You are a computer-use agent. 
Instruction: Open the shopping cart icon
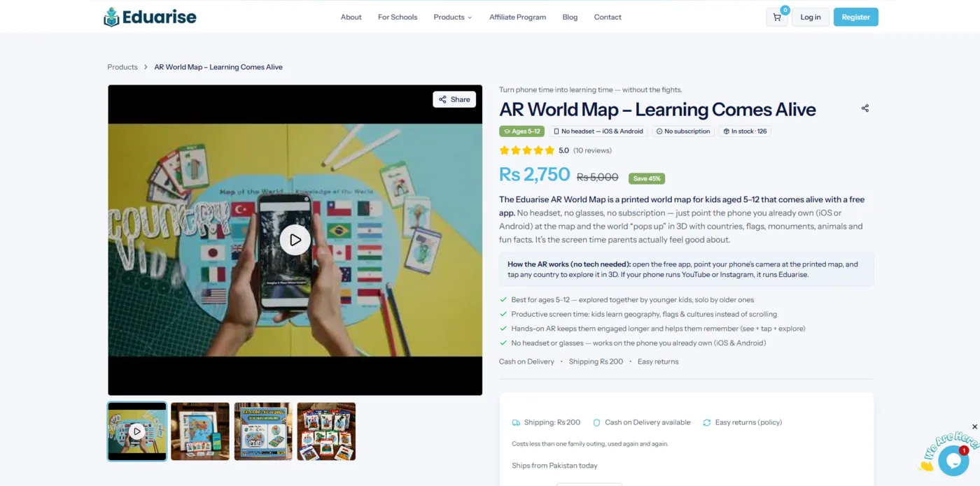(x=777, y=17)
